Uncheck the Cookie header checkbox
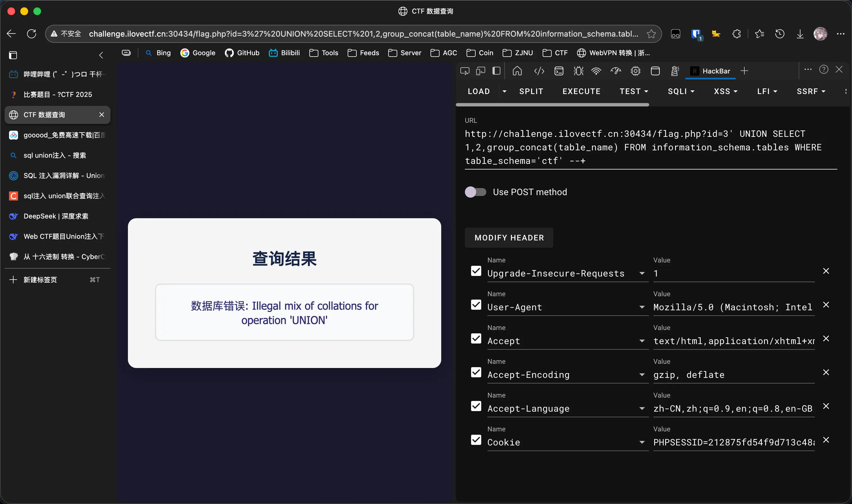Image resolution: width=852 pixels, height=504 pixels. pos(476,440)
